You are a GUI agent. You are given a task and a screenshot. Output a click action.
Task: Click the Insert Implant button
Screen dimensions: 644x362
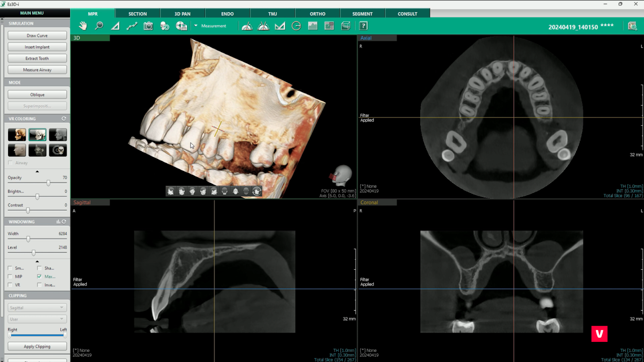pos(37,47)
